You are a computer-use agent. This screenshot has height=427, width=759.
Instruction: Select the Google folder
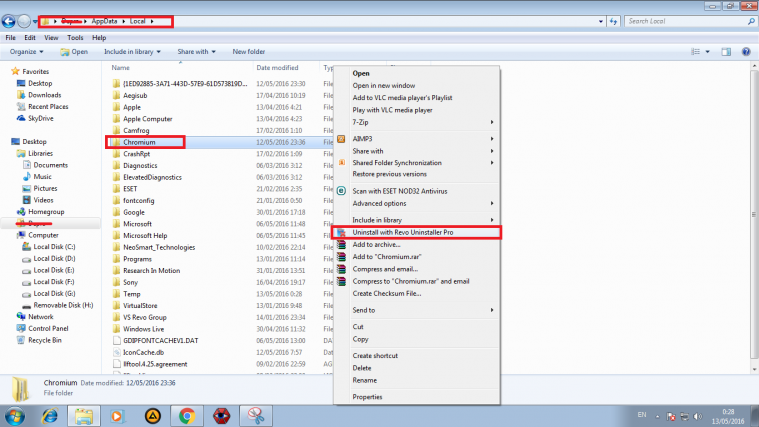click(x=134, y=213)
